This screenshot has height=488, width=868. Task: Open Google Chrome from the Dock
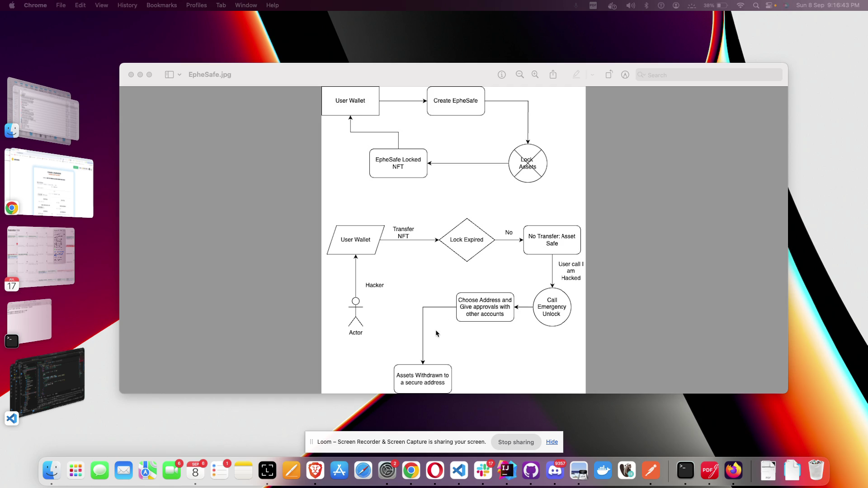tap(411, 470)
